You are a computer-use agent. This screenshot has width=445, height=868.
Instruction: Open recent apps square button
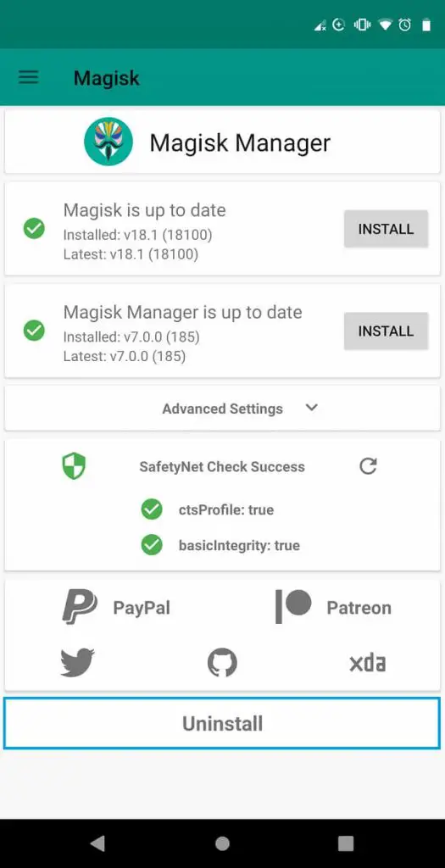[x=346, y=843]
